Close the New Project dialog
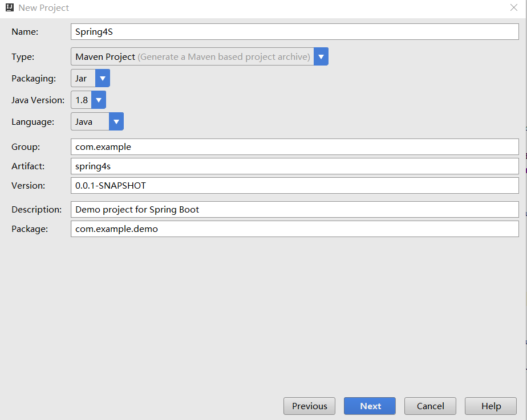Viewport: 527px width, 420px height. [513, 7]
